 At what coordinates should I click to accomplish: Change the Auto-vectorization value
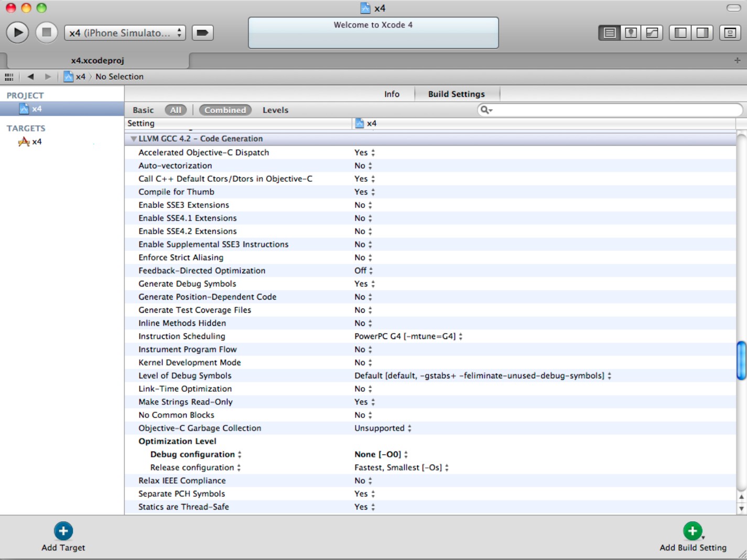pyautogui.click(x=363, y=166)
